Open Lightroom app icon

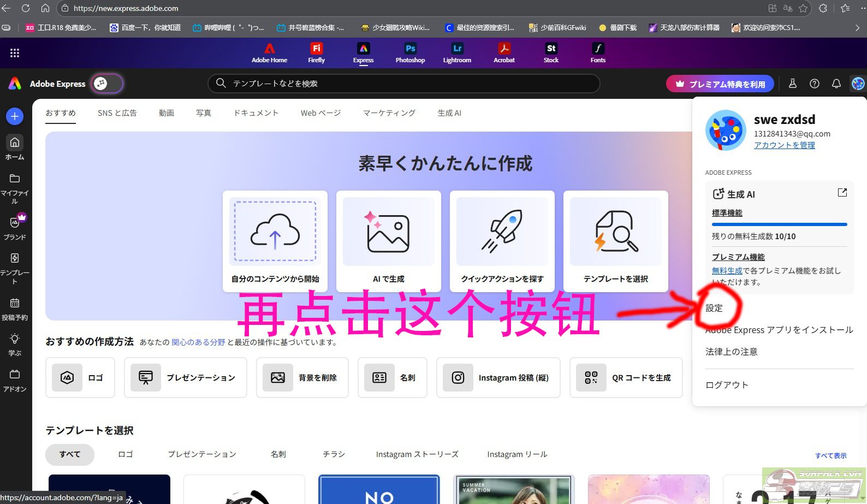point(457,53)
